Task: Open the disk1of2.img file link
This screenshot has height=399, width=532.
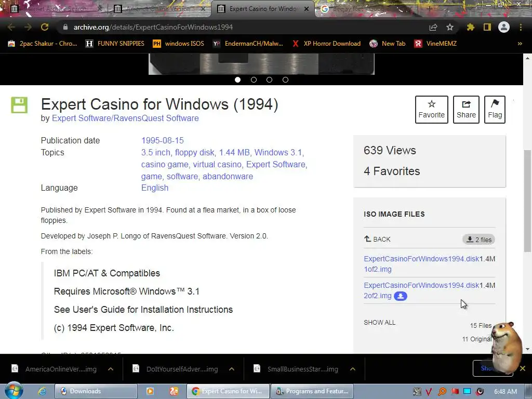Action: (421, 264)
